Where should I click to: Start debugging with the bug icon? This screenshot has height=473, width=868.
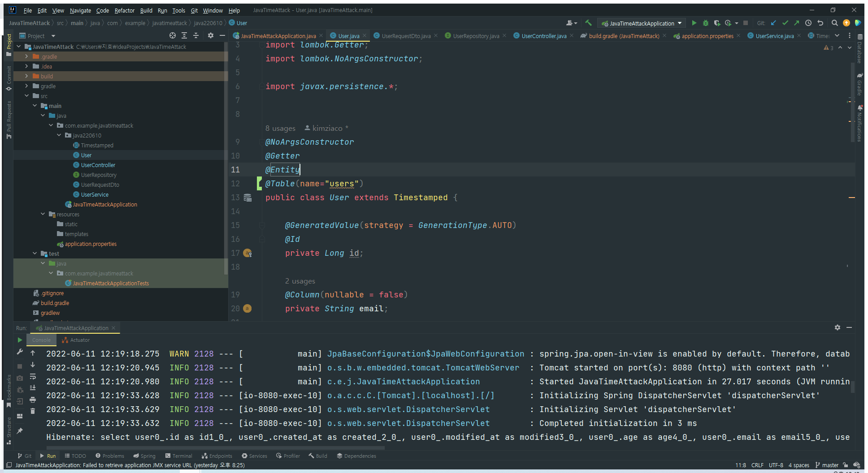705,23
